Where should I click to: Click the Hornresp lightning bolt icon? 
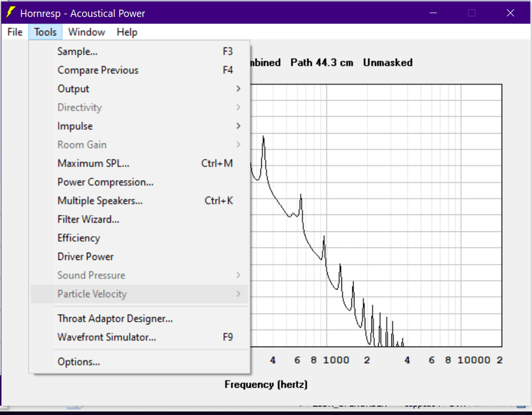coord(11,13)
